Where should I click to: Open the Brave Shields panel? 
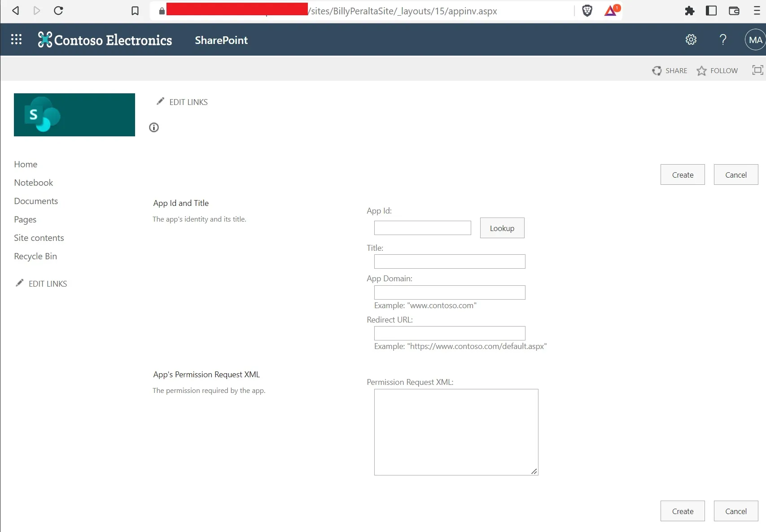(587, 10)
